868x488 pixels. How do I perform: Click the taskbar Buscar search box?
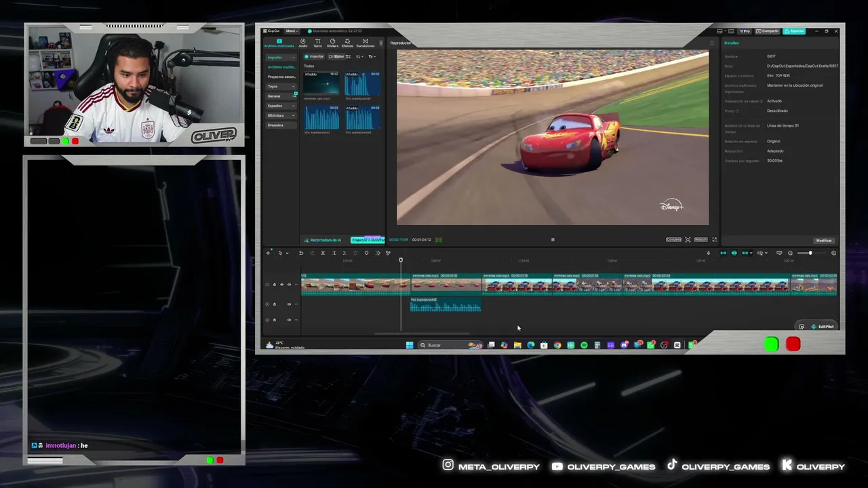click(x=450, y=345)
